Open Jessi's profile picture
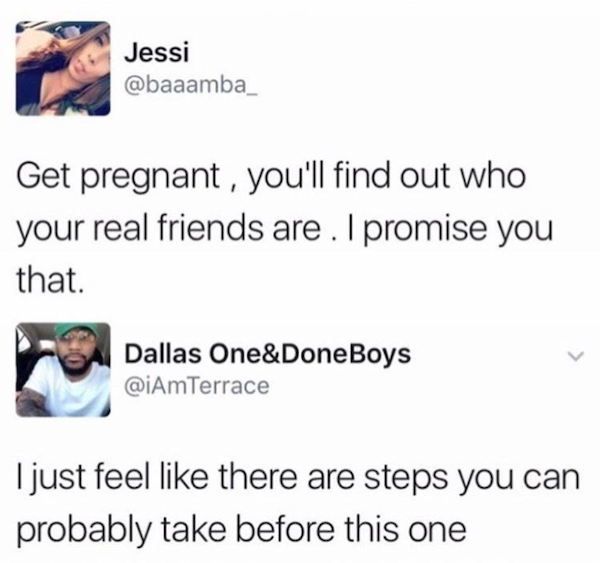 [63, 68]
